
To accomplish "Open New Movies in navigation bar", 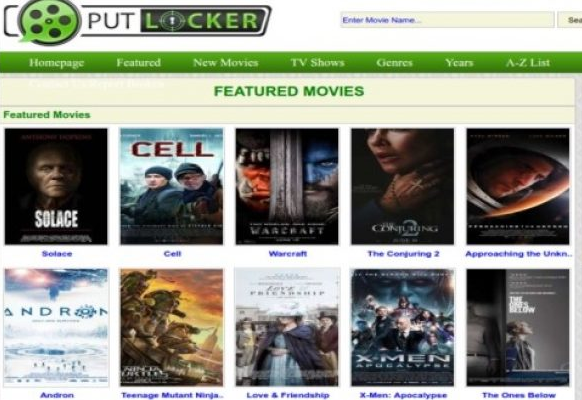I will [226, 62].
